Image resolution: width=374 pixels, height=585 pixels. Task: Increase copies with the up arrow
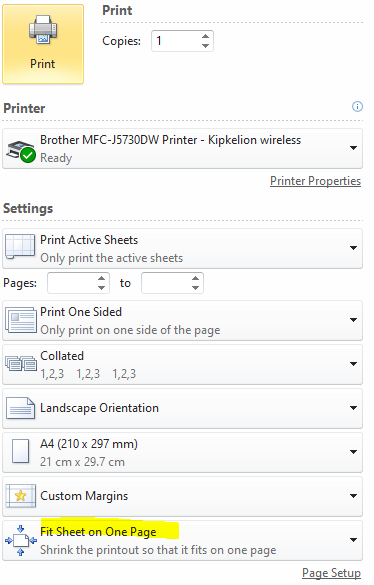pos(205,36)
